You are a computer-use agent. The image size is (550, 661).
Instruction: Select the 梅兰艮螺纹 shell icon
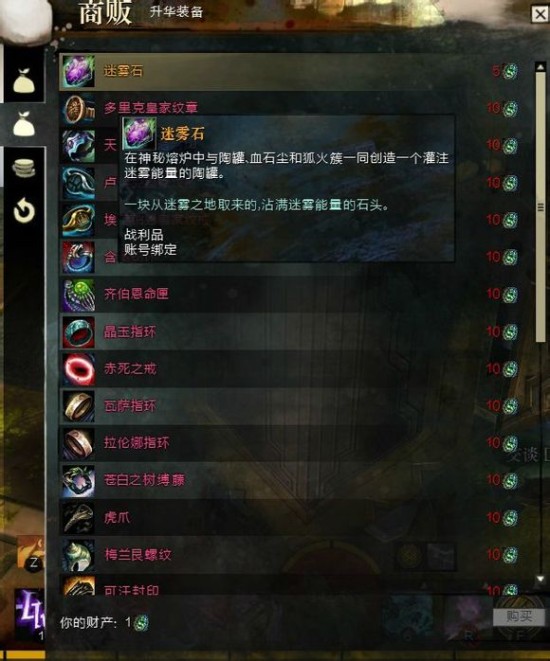point(78,555)
